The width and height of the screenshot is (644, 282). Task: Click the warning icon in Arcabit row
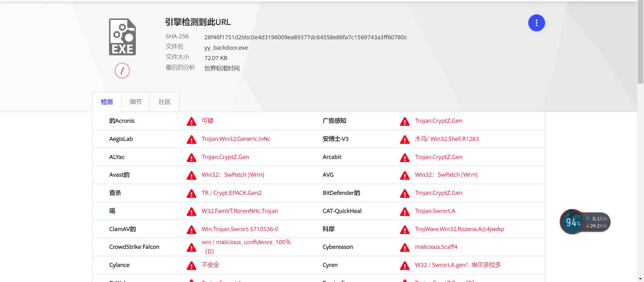click(405, 158)
